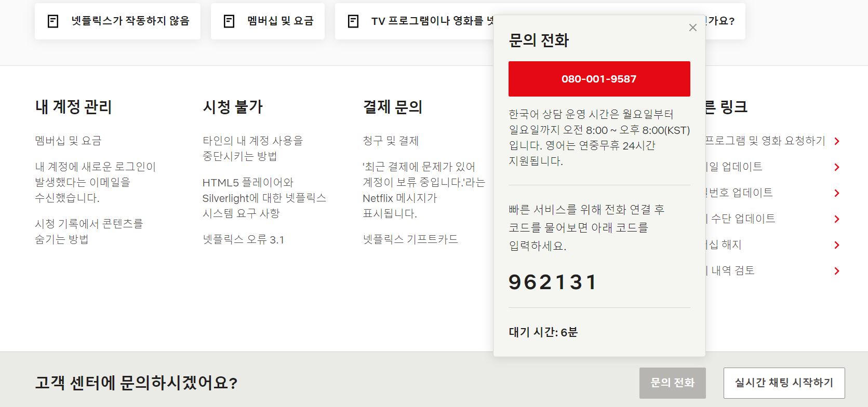Click red chevron beside '프로그램 및 영화 요청하기'

836,141
